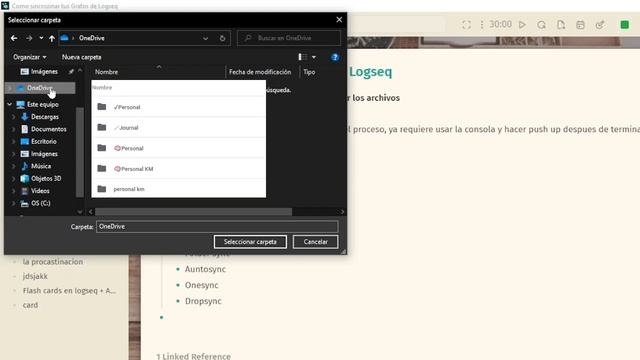This screenshot has width=640, height=360.
Task: Select Este equipo in navigation pane
Action: [42, 104]
